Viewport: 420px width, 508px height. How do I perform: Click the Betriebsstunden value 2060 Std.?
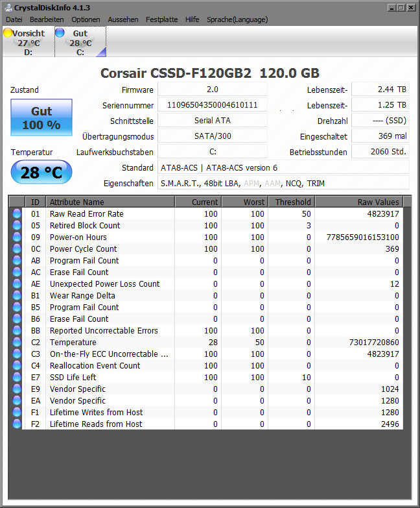click(380, 152)
